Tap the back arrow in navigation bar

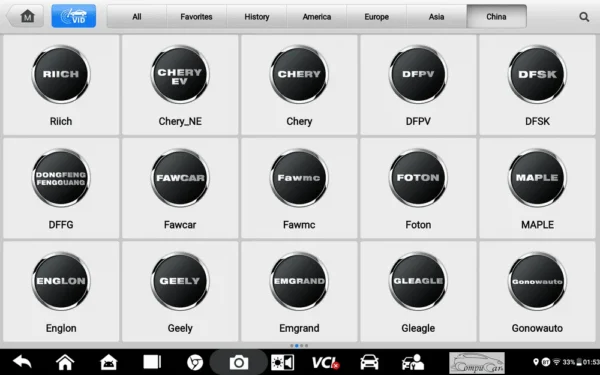(22, 362)
